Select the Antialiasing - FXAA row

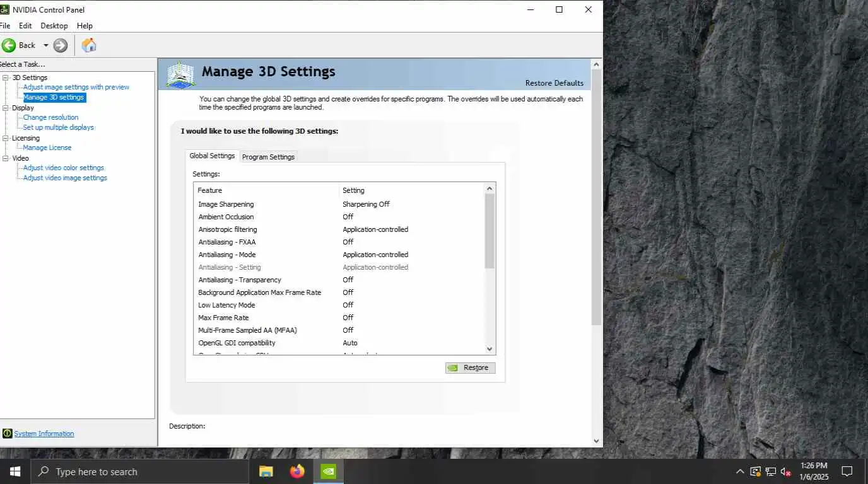[x=339, y=242]
